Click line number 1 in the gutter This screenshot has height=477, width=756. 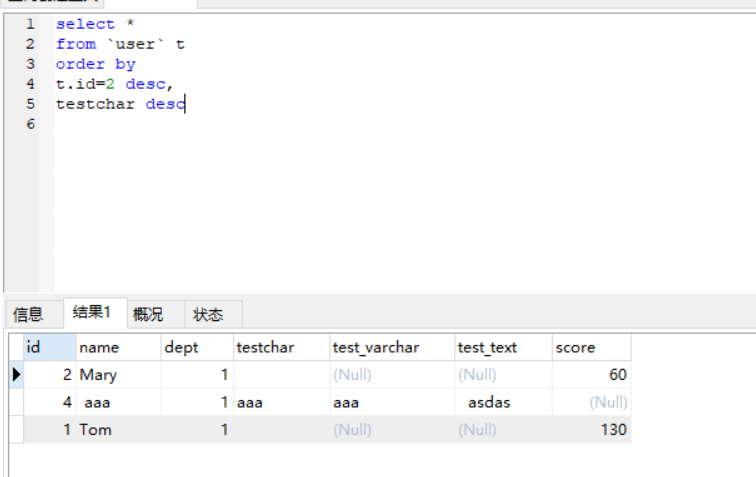[x=31, y=24]
